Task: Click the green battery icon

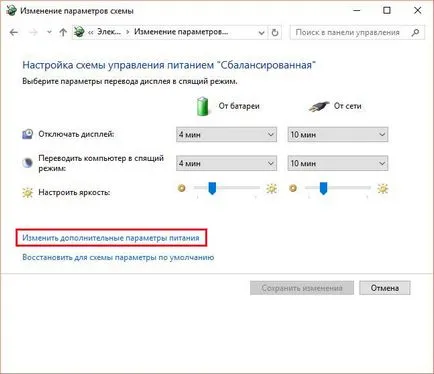Action: click(x=202, y=106)
